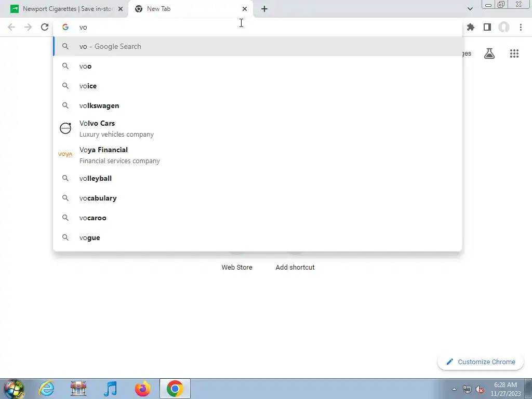Open the store-front taskbar icon
Screen dimensions: 532x399
[78, 389]
